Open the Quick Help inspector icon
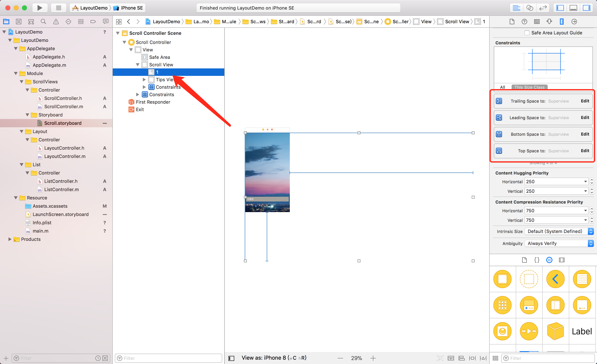This screenshot has width=597, height=364. point(524,22)
